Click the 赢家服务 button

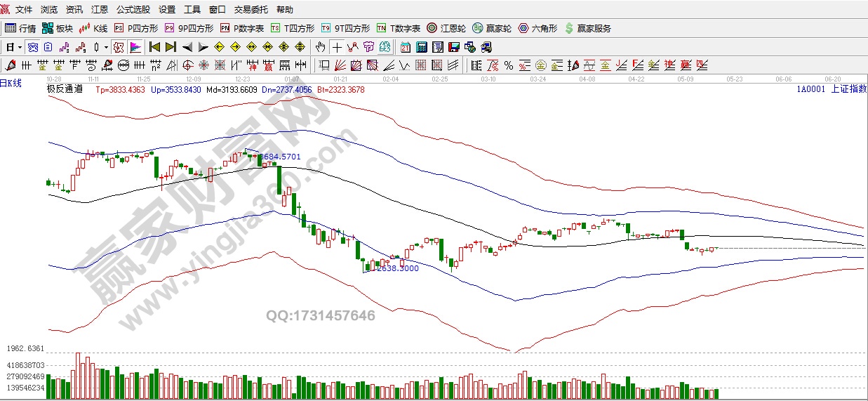tap(587, 28)
